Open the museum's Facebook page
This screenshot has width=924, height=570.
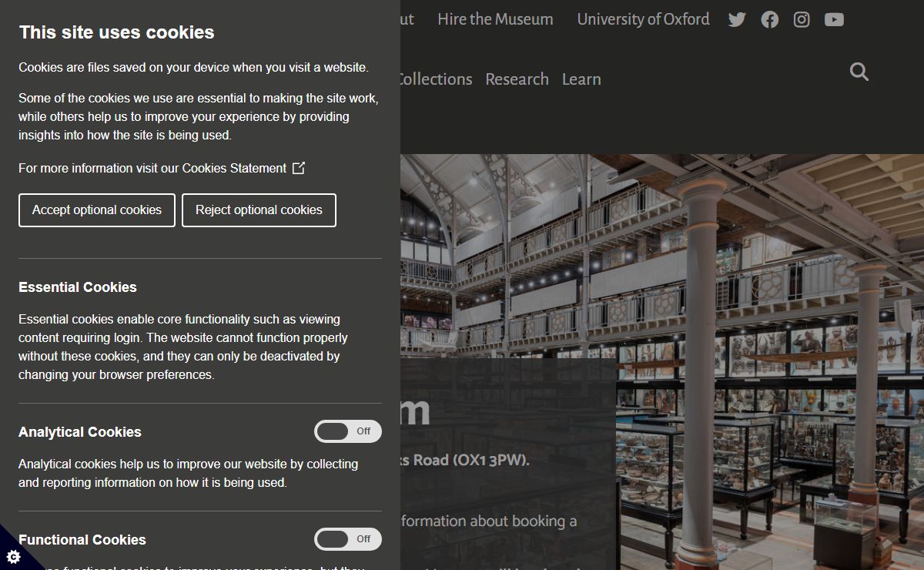[769, 20]
